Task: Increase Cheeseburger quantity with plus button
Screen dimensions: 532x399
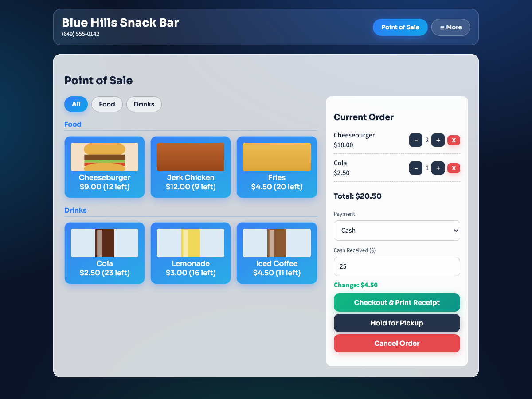Action: pos(438,140)
